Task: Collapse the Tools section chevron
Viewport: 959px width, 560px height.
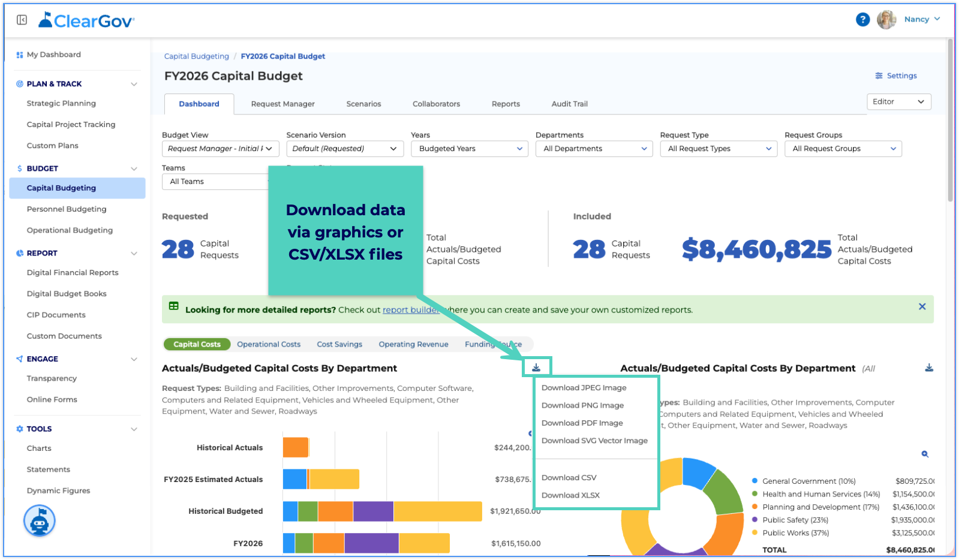Action: (134, 429)
